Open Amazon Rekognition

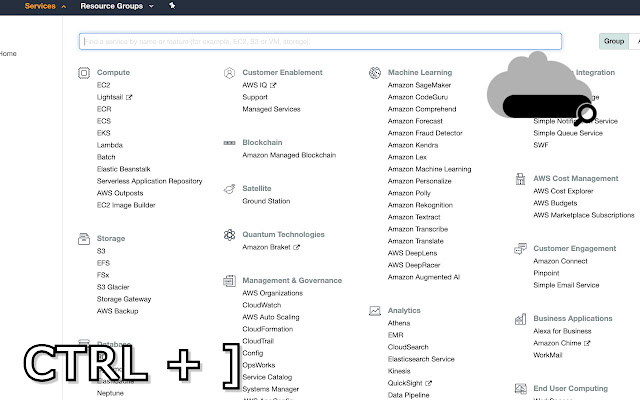(420, 205)
